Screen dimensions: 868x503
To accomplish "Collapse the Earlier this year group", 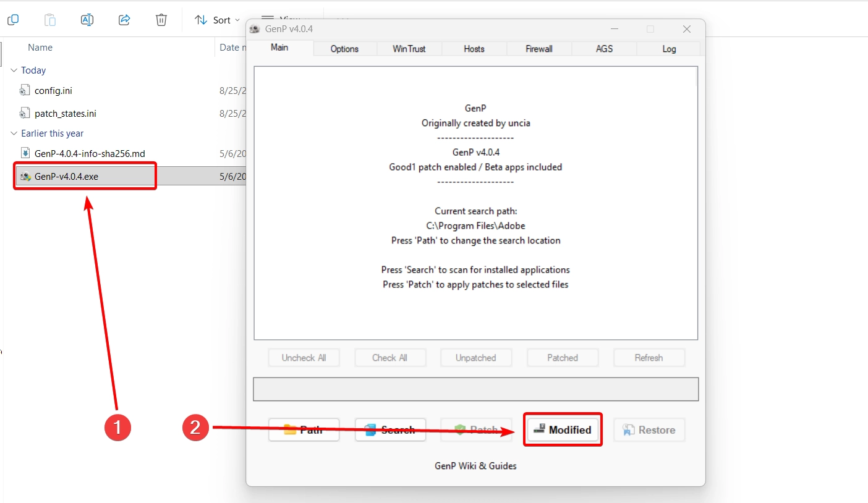I will point(14,133).
